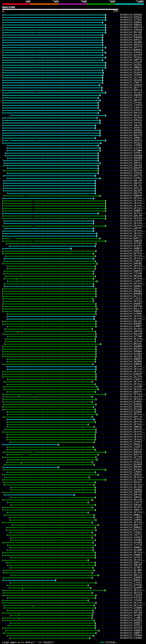Viewport: 146px width, 644px height.
Task: Open hit UniRef100_A5AKN6
Action: pos(131,156)
